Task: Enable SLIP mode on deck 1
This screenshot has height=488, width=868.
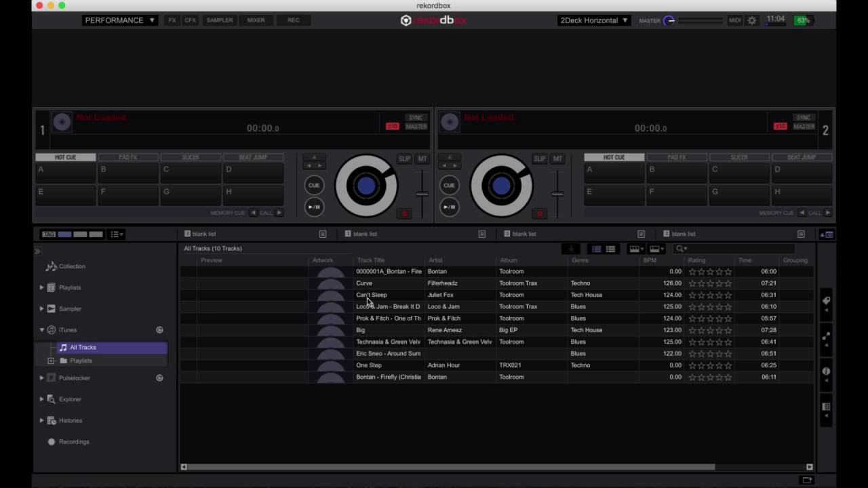Action: [x=405, y=159]
